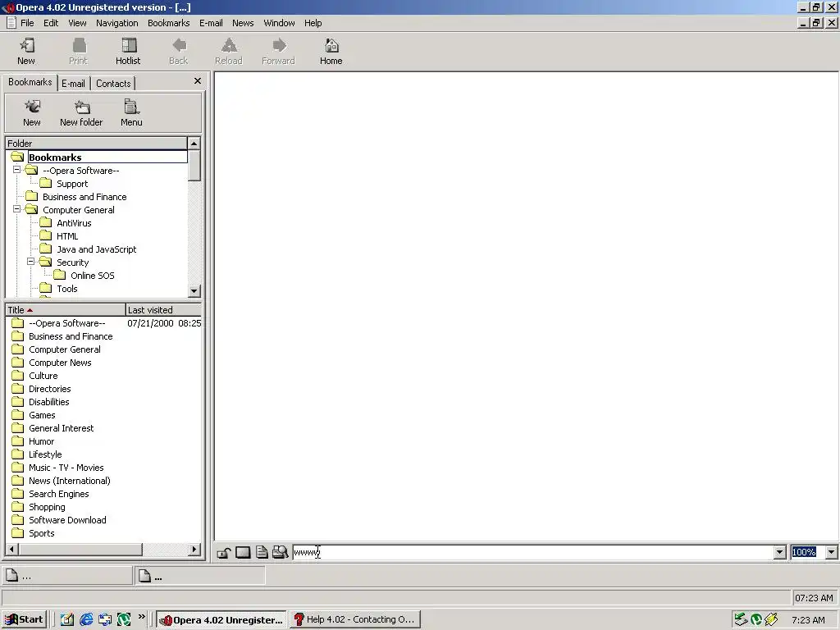Image resolution: width=840 pixels, height=630 pixels.
Task: Toggle image loading icon beside address bar
Action: (x=243, y=552)
